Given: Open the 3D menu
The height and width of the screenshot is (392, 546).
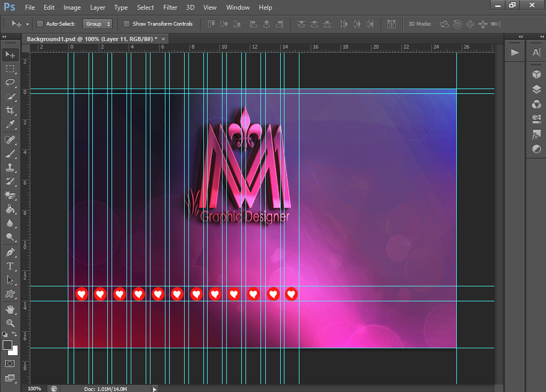Looking at the screenshot, I should [190, 7].
